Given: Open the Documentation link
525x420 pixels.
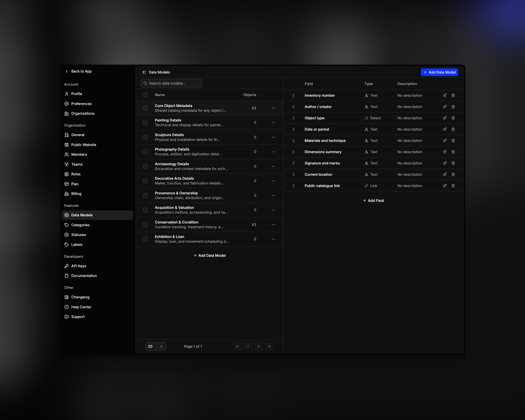Looking at the screenshot, I should [97, 276].
